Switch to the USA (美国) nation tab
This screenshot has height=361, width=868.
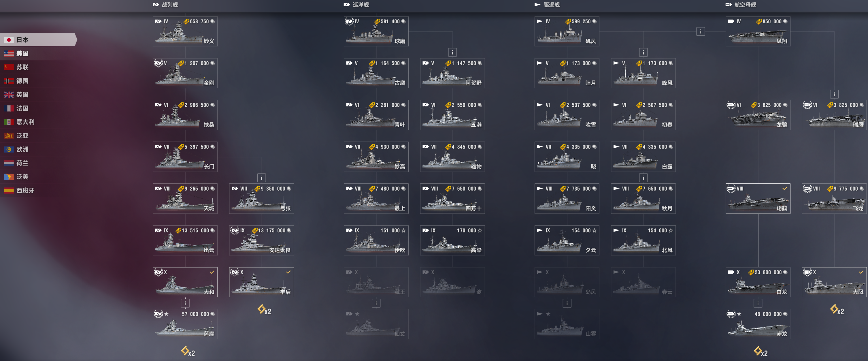38,54
